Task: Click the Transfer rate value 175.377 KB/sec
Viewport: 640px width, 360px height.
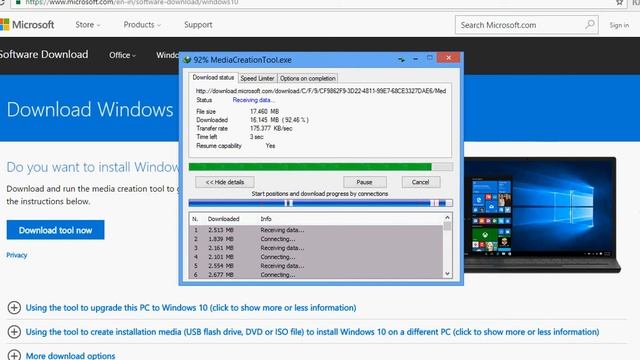Action: (x=271, y=128)
